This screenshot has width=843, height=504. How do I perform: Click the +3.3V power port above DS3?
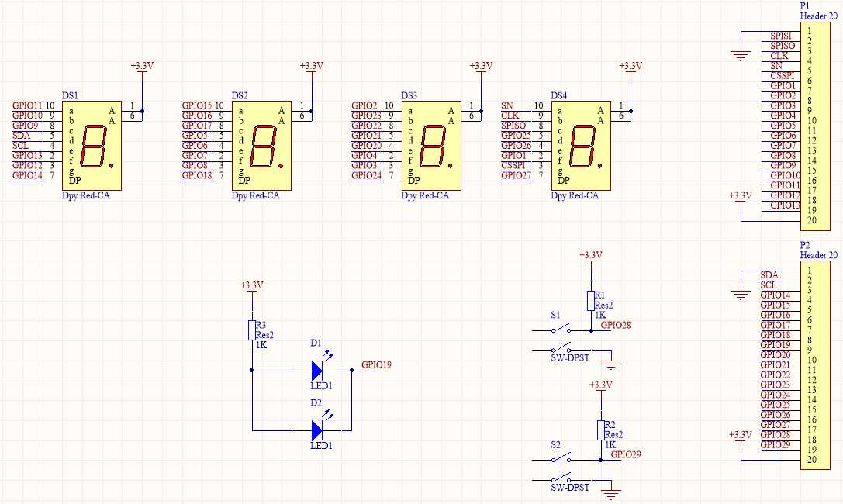pyautogui.click(x=481, y=67)
